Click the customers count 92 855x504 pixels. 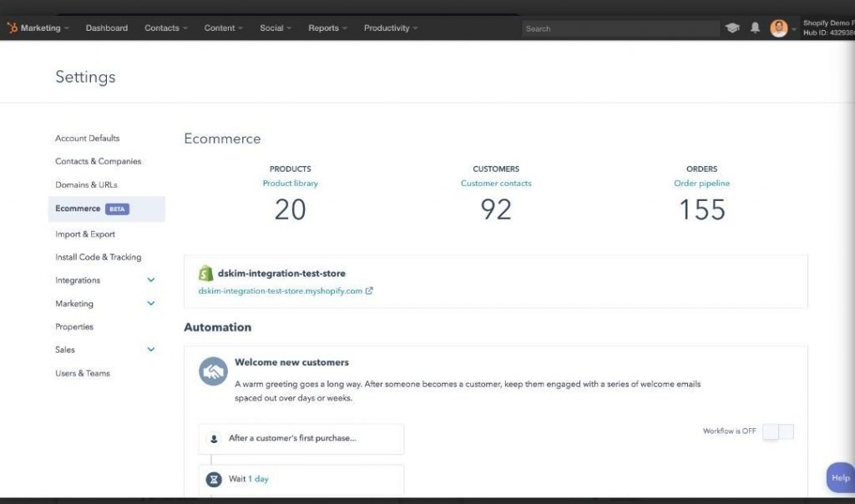(x=496, y=209)
